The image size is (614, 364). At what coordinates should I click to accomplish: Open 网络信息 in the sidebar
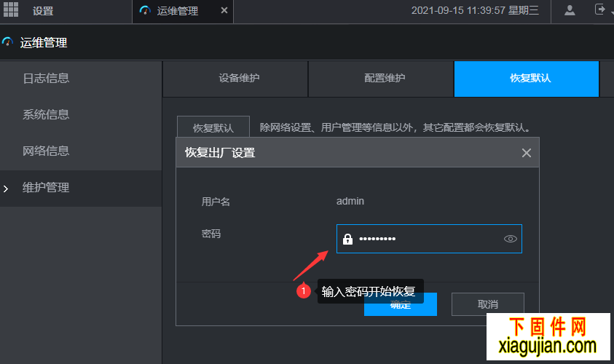pyautogui.click(x=81, y=151)
